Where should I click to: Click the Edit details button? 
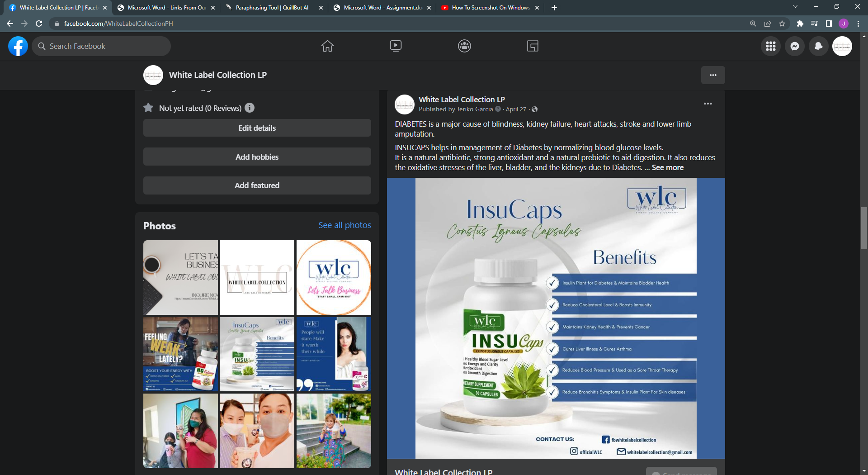(257, 128)
